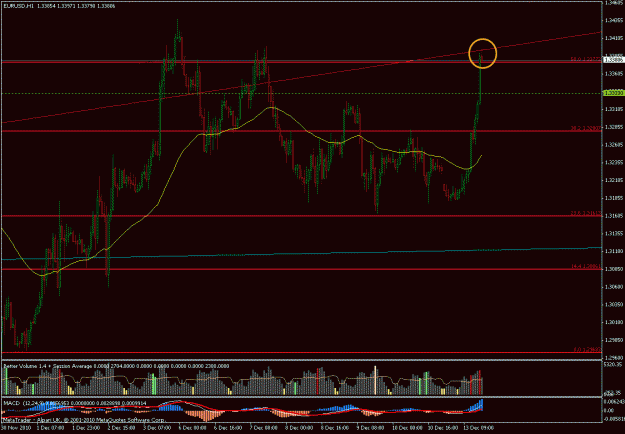
Task: Select the green dotted horizontal price line
Action: (301, 93)
